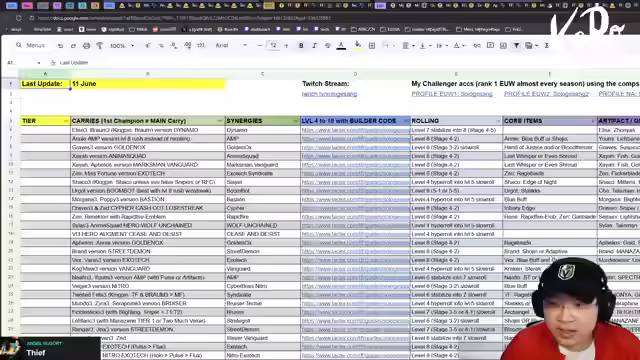
Task: Open the CORE ITEMS column filter dropdown
Action: (x=593, y=121)
